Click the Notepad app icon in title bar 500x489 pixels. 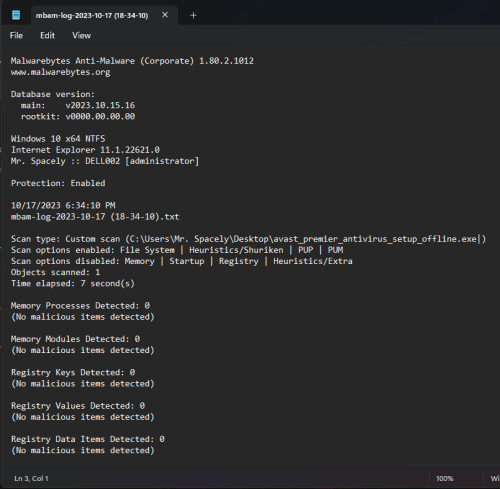(16, 15)
